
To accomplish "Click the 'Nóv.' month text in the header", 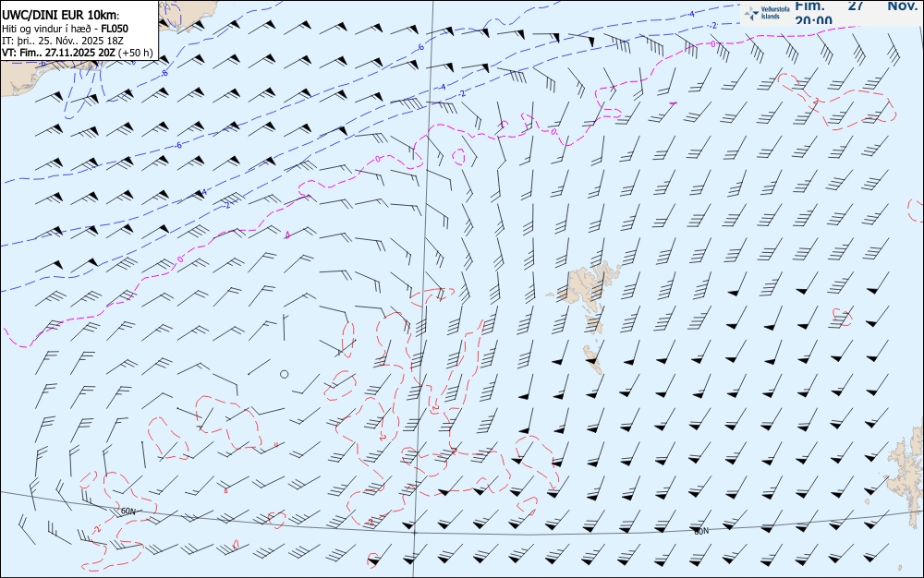I will [x=902, y=6].
